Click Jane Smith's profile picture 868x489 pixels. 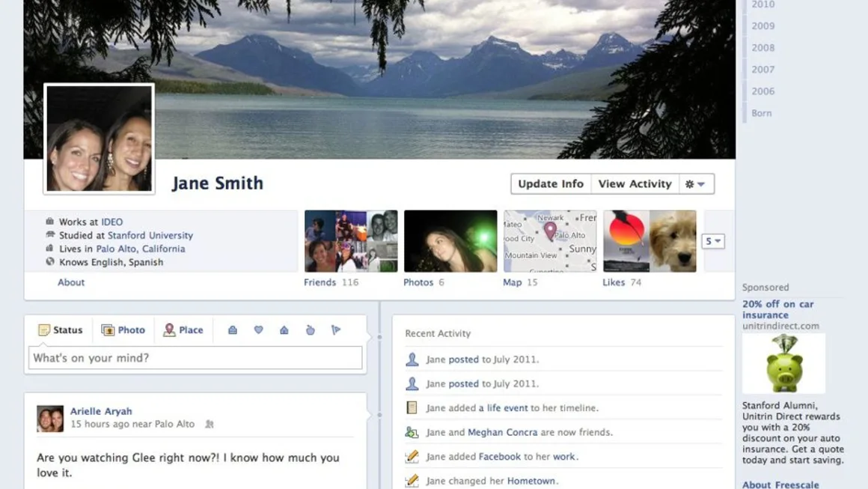(x=99, y=139)
